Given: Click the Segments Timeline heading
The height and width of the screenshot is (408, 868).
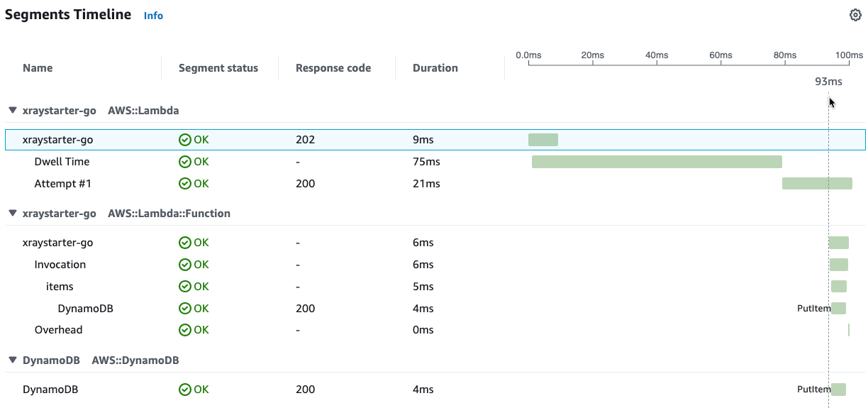Looking at the screenshot, I should point(68,15).
